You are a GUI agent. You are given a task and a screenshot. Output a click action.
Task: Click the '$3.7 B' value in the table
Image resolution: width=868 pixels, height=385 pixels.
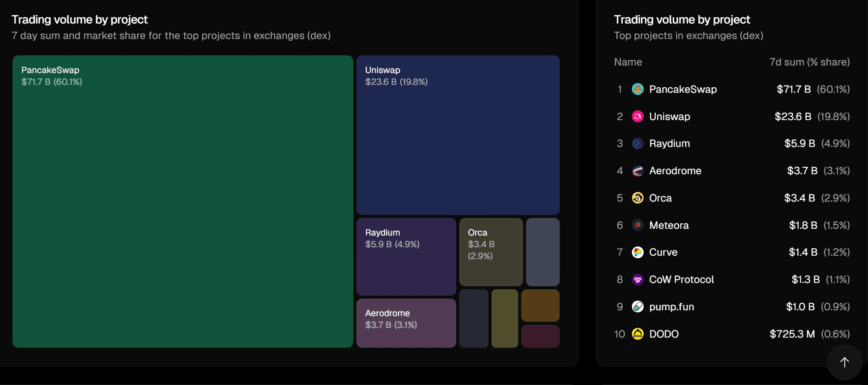802,171
